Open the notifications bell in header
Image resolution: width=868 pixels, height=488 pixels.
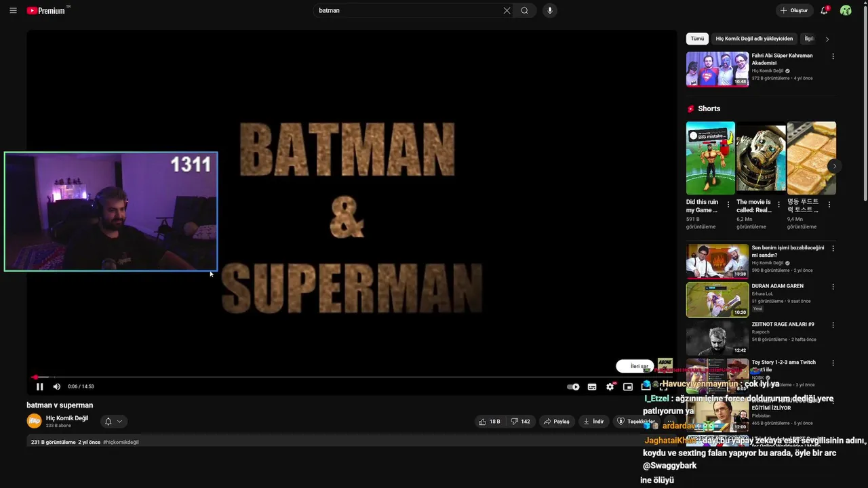pyautogui.click(x=825, y=10)
